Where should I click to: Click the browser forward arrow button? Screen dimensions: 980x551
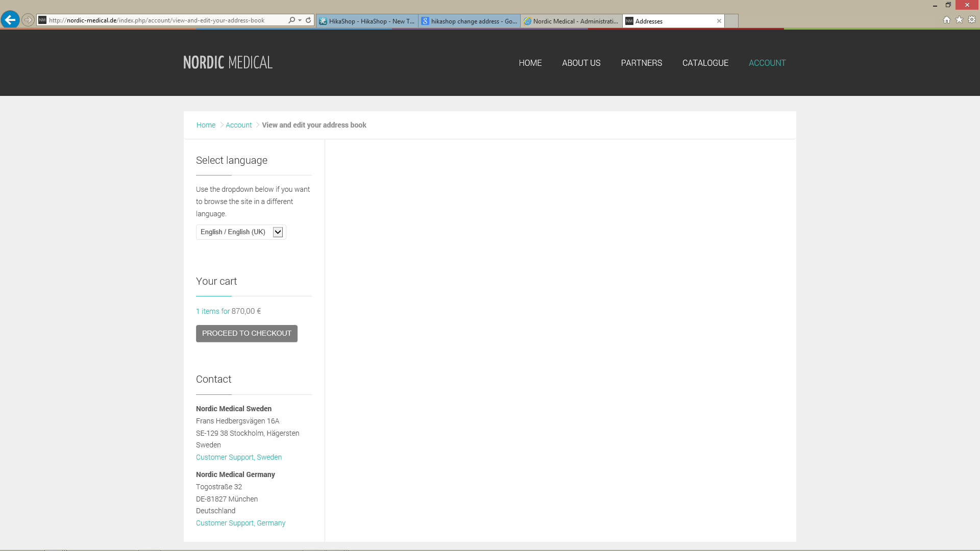[28, 20]
